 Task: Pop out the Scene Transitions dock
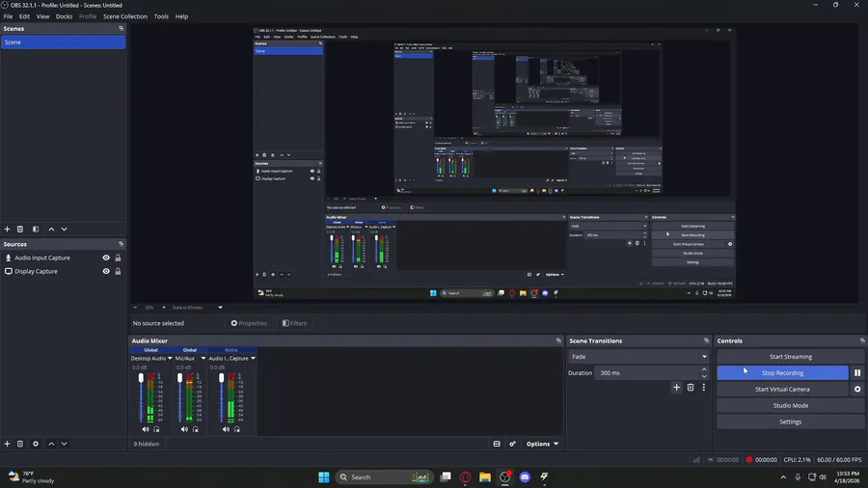pos(706,340)
